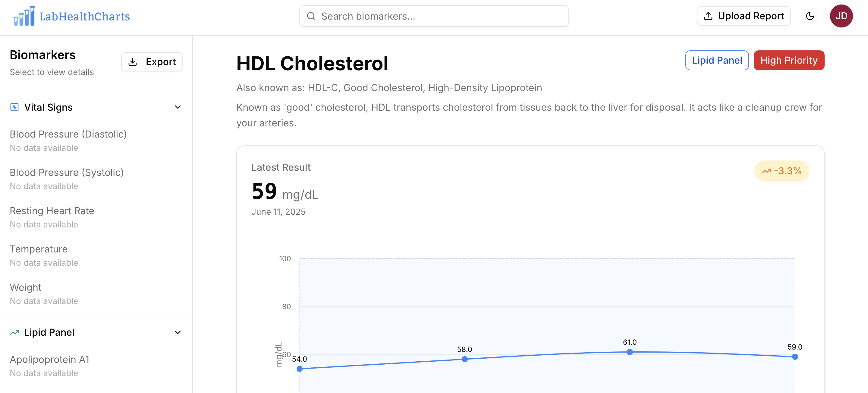This screenshot has height=393, width=868.
Task: Click the Export button
Action: click(x=152, y=62)
